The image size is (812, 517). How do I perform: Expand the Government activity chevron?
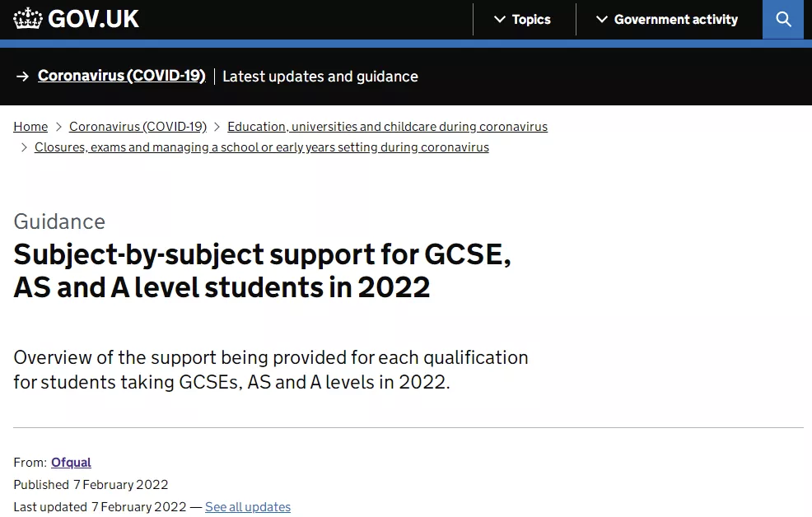[x=601, y=19]
